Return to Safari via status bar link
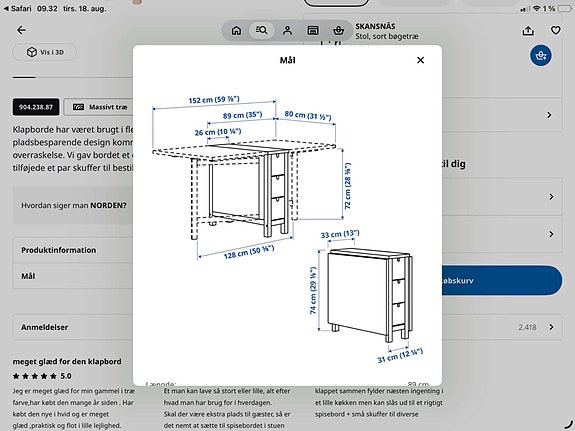The height and width of the screenshot is (431, 575). [x=18, y=8]
